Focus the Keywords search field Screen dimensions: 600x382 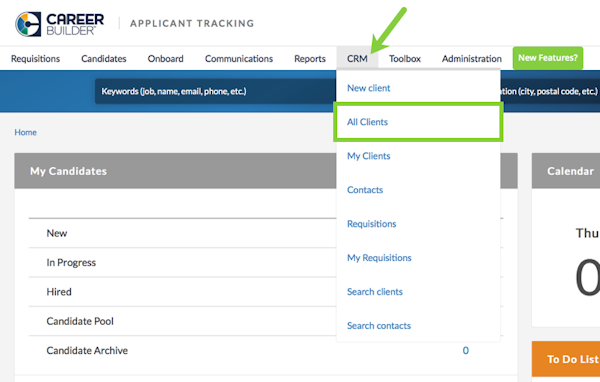(215, 91)
